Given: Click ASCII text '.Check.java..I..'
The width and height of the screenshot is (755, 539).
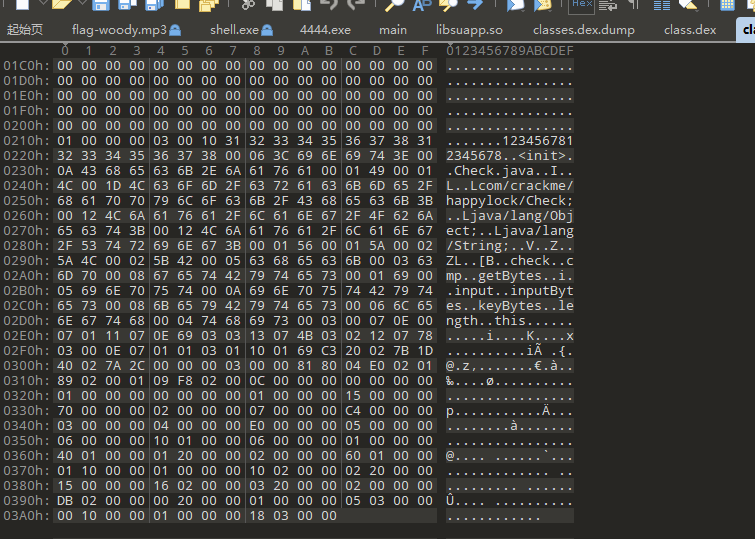Looking at the screenshot, I should 509,171.
